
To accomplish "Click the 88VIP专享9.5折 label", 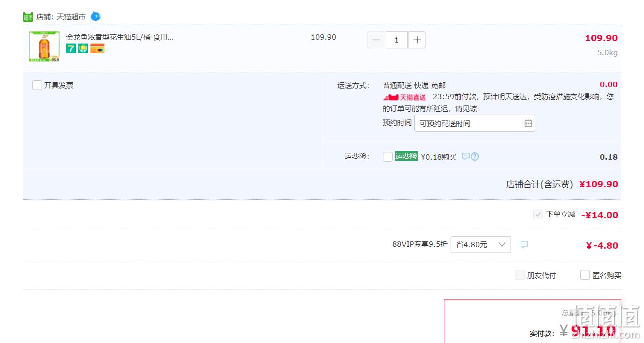I will 420,244.
